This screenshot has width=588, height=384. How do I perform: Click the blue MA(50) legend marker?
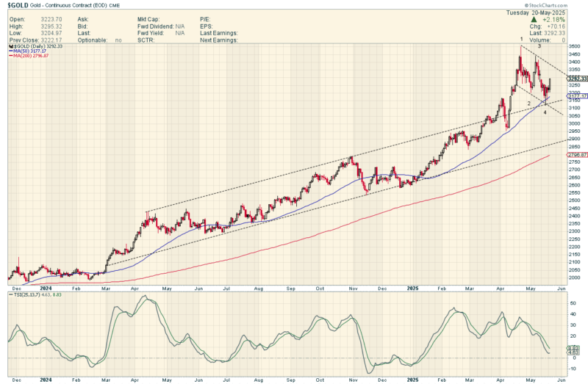click(x=10, y=51)
